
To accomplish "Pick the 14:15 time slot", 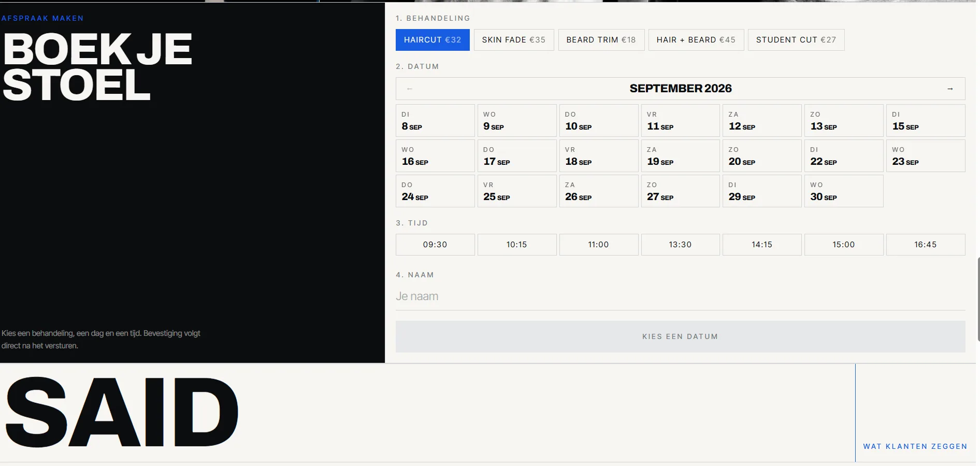I will (762, 245).
